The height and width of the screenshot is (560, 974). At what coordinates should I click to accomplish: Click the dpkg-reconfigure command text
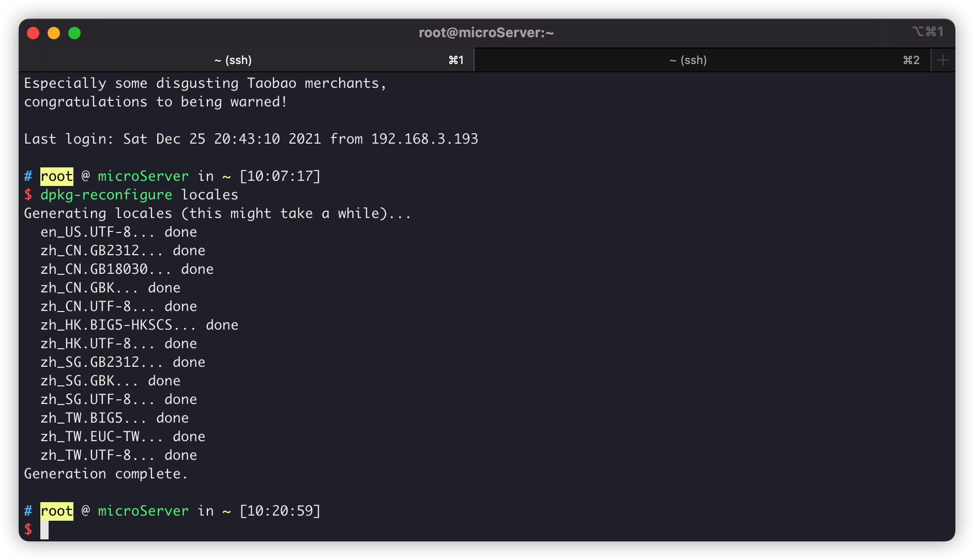(106, 195)
